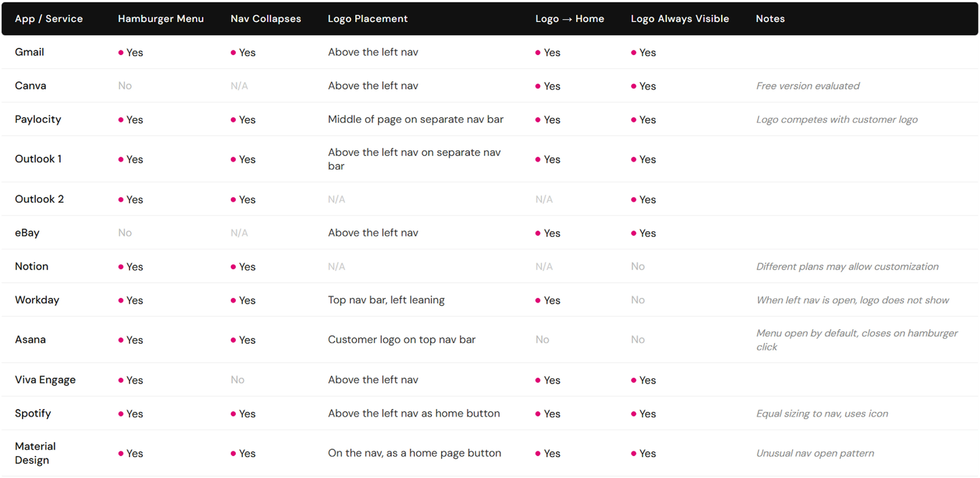The height and width of the screenshot is (478, 980).
Task: Click the Material Design row name
Action: (35, 453)
